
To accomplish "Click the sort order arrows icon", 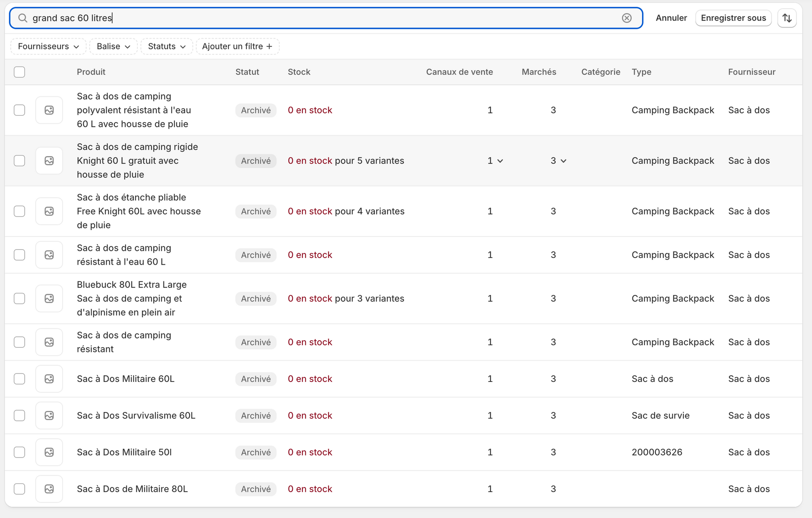I will click(787, 18).
